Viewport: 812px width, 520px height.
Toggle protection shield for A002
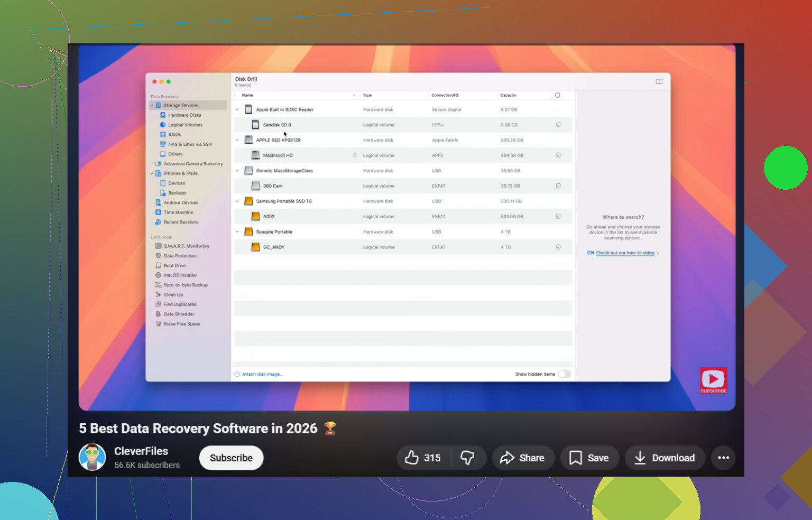[x=558, y=217]
